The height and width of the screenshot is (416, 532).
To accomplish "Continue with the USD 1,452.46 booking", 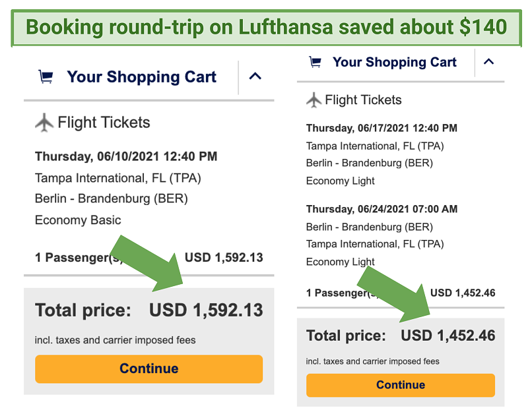I will pyautogui.click(x=401, y=385).
